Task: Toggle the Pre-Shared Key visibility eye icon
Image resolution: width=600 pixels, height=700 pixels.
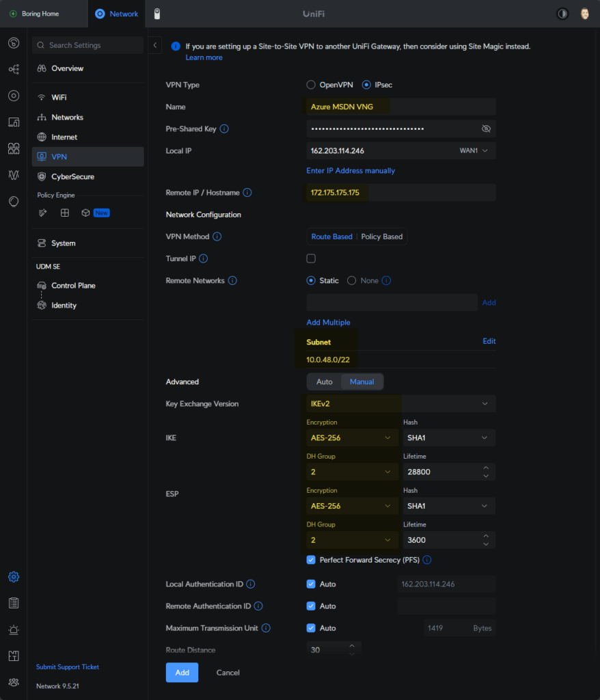Action: 486,129
